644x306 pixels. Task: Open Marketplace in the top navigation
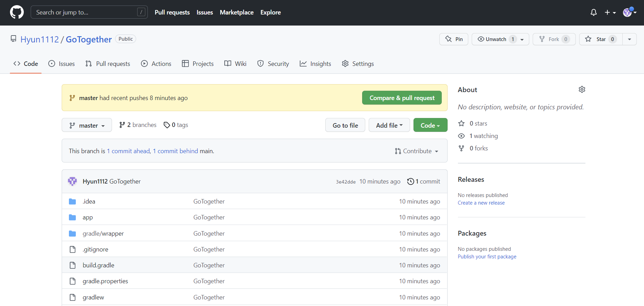coord(237,12)
